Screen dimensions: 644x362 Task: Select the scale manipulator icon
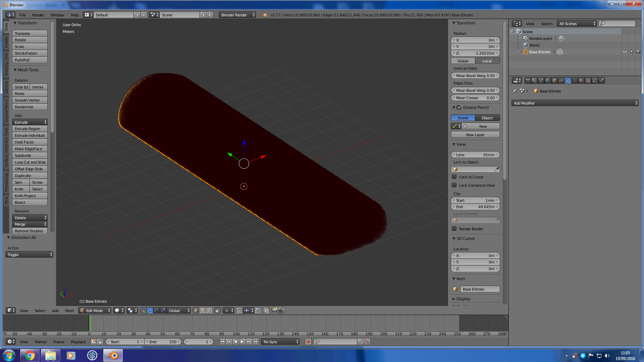(x=163, y=310)
